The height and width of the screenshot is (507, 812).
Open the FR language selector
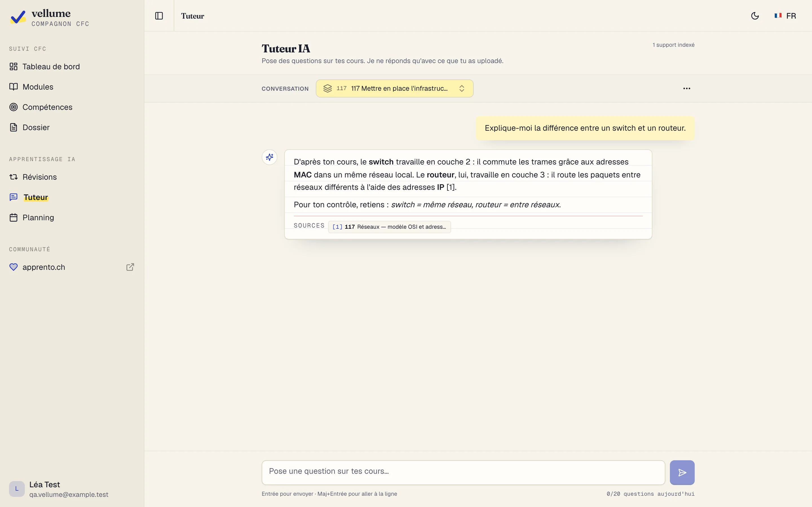[x=785, y=16]
